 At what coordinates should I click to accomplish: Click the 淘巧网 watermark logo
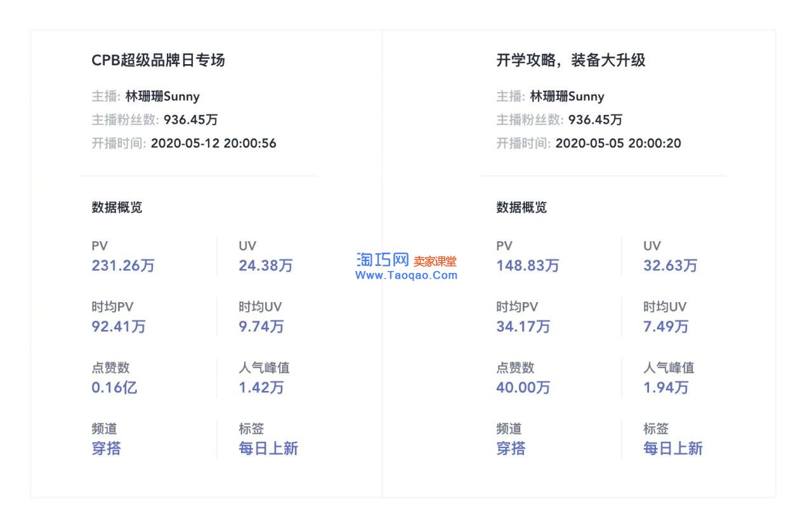click(x=382, y=260)
